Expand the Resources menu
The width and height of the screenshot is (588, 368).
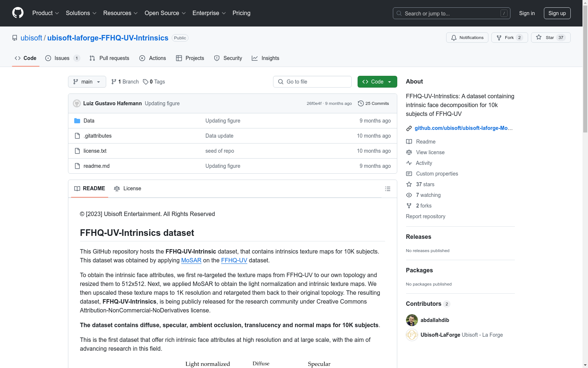(121, 13)
